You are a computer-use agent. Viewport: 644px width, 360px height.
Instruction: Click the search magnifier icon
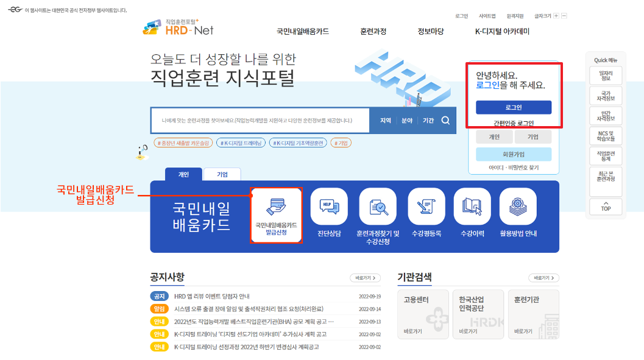pos(445,120)
